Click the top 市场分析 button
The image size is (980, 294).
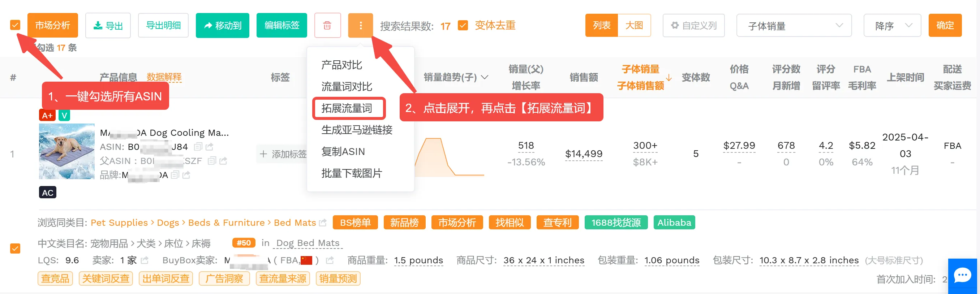52,26
